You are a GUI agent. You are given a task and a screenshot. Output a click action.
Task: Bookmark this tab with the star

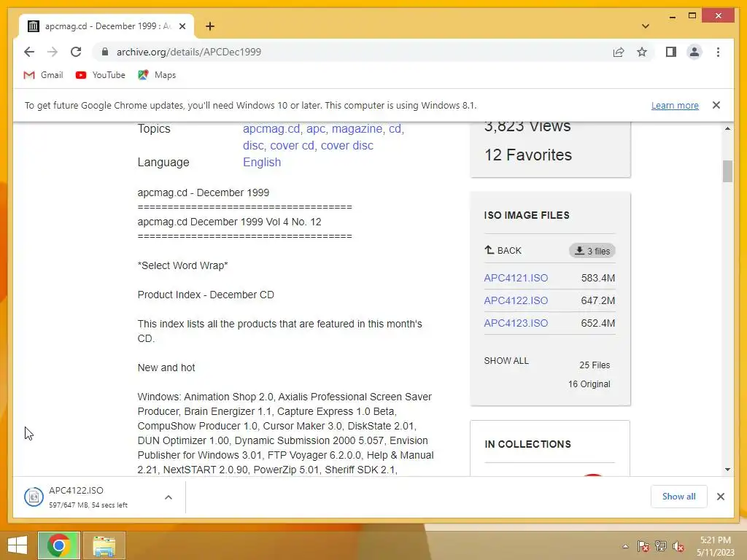coord(642,52)
